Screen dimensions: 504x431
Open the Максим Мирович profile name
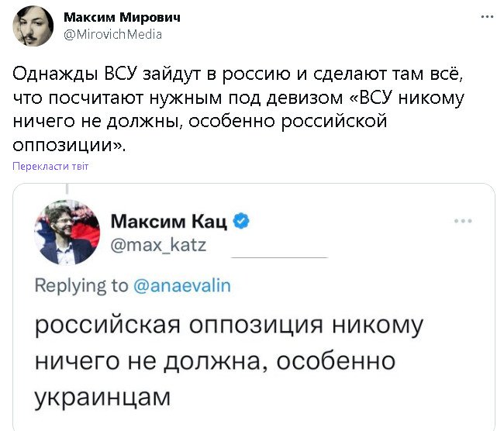121,18
